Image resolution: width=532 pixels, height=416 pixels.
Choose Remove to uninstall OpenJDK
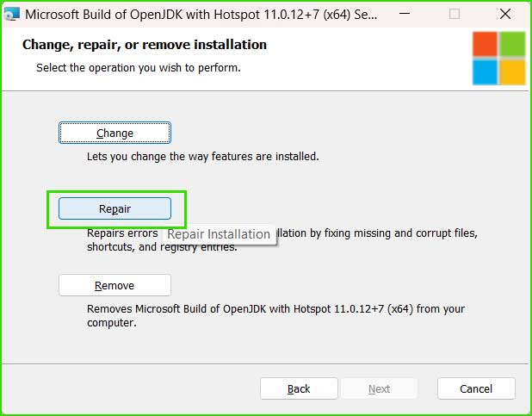(114, 285)
